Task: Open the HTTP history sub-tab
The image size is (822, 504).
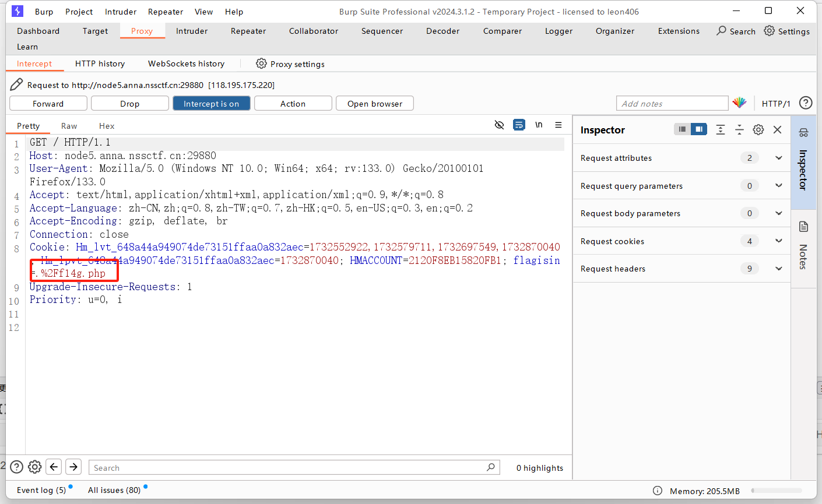Action: 100,64
